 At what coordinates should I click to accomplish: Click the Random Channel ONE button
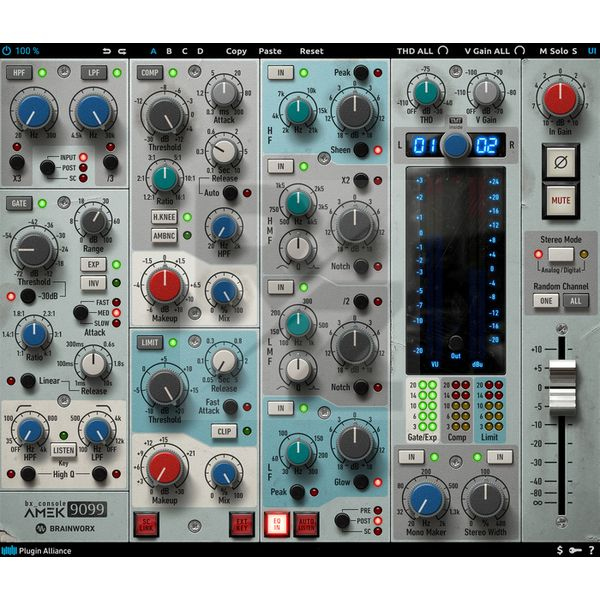click(546, 301)
